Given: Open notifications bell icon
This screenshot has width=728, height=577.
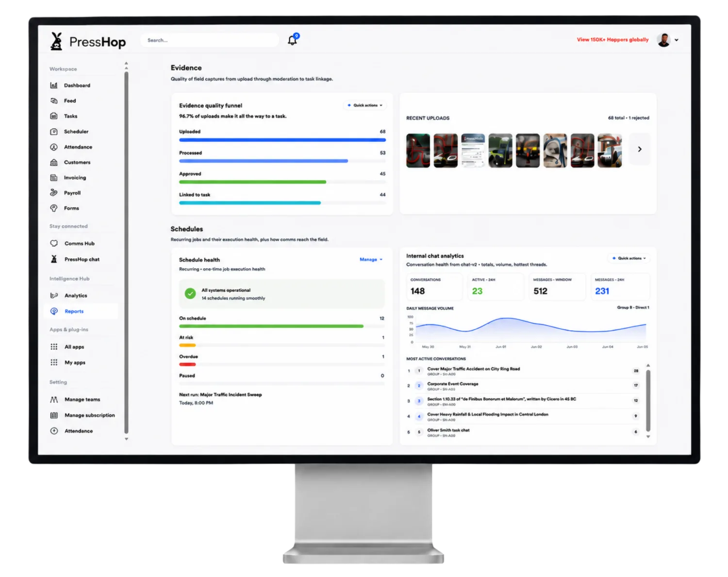Looking at the screenshot, I should tap(292, 40).
